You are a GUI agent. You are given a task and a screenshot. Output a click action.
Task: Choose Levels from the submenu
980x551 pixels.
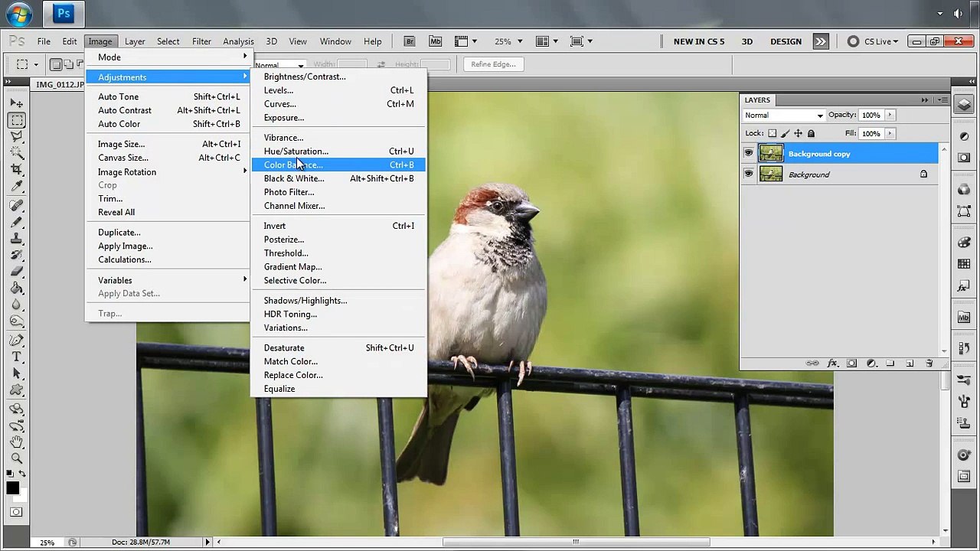click(338, 90)
